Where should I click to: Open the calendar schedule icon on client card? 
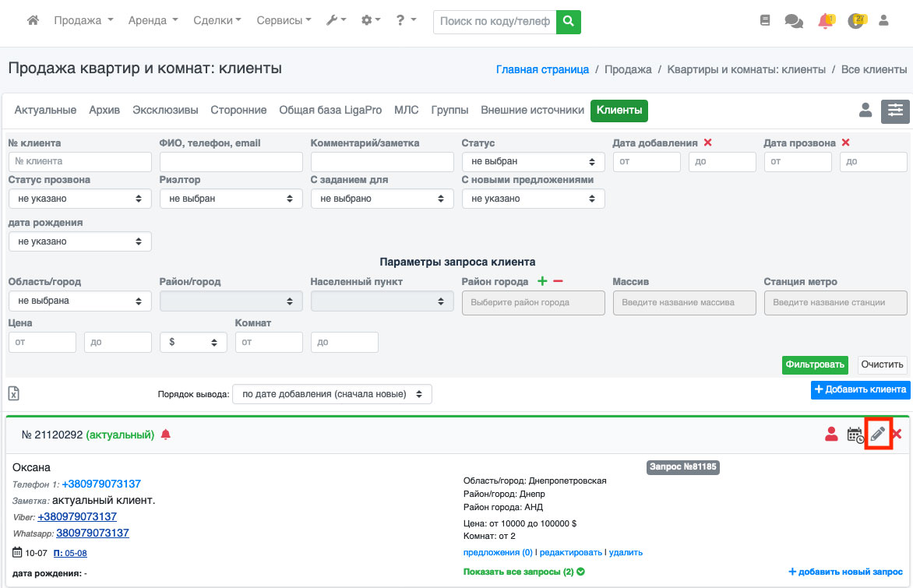click(x=855, y=435)
